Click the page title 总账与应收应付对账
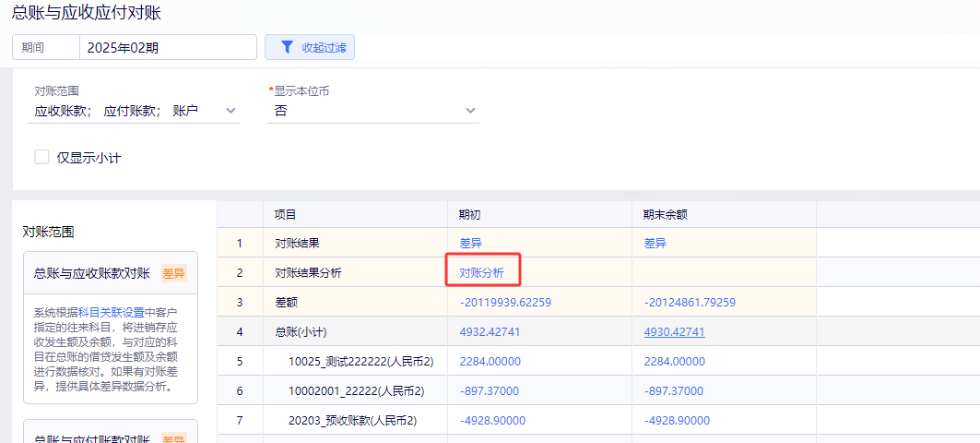Screen dimensions: 980x443 pos(87,13)
